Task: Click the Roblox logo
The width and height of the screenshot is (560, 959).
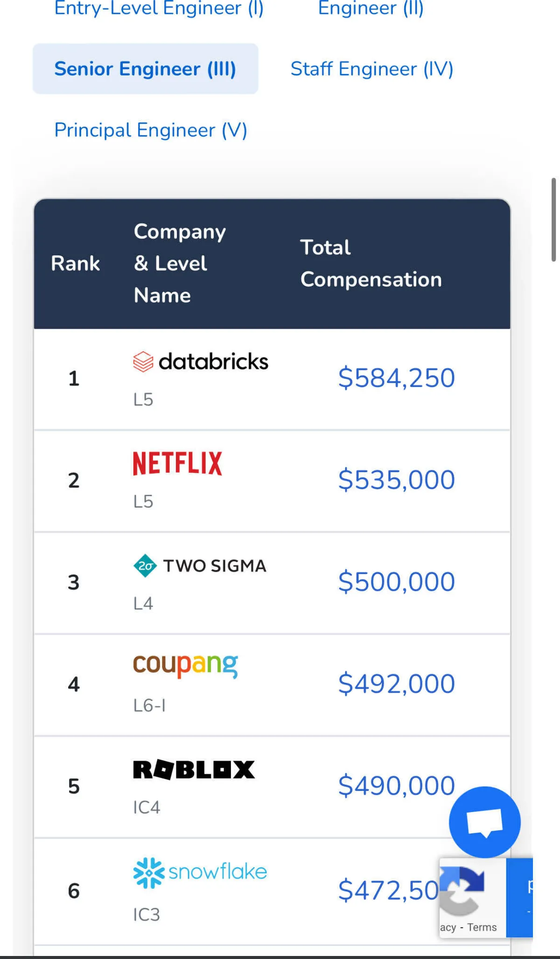Action: click(194, 770)
